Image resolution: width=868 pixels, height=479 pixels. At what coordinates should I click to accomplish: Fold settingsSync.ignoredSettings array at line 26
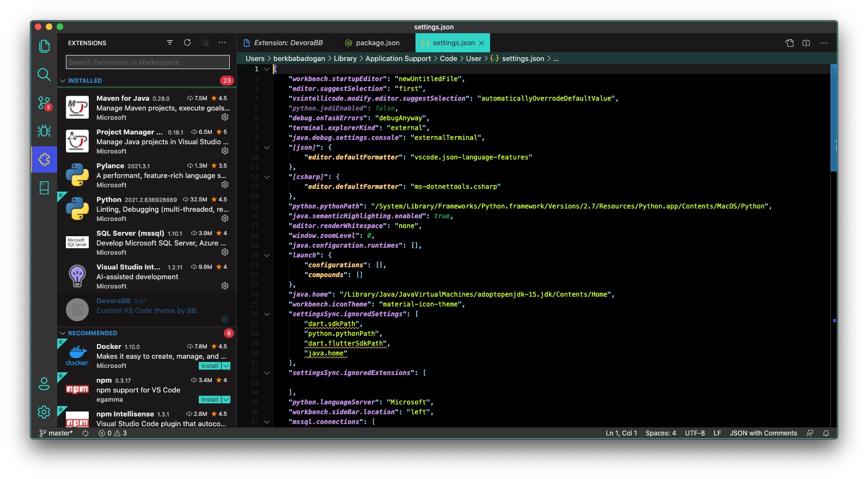(x=267, y=314)
